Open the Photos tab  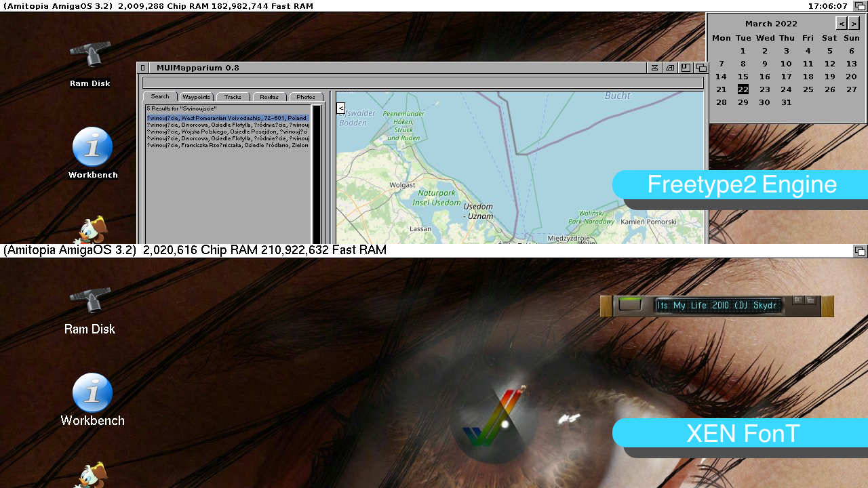(306, 97)
